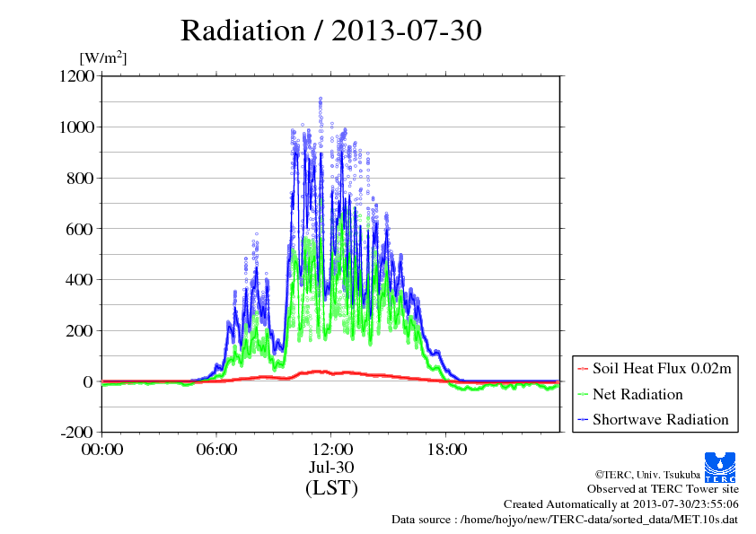756x534 pixels.
Task: Click the TERC logo icon
Action: click(x=722, y=468)
